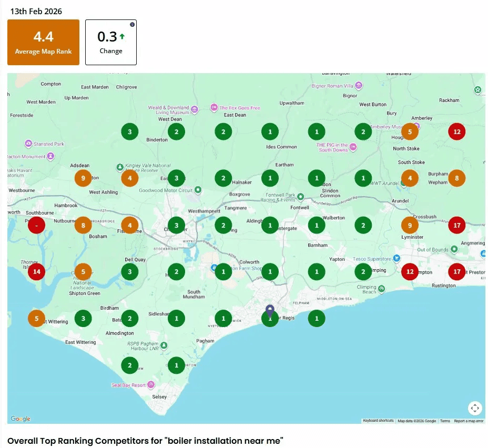This screenshot has height=448, width=488.
Task: Open the Terms link
Action: [x=445, y=421]
